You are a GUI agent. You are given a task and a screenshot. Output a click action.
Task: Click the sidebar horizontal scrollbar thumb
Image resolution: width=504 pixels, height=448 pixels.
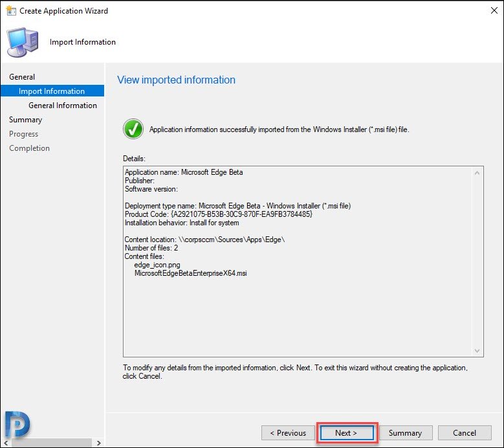click(x=50, y=443)
